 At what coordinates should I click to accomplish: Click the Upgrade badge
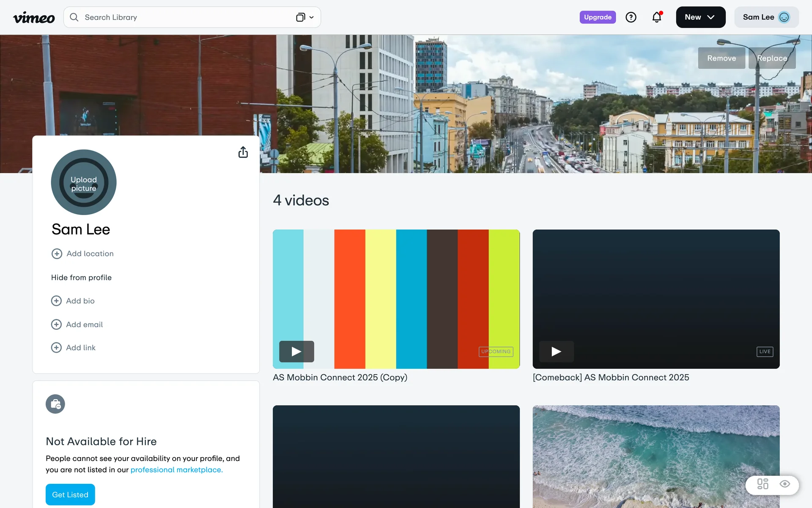[x=597, y=17]
